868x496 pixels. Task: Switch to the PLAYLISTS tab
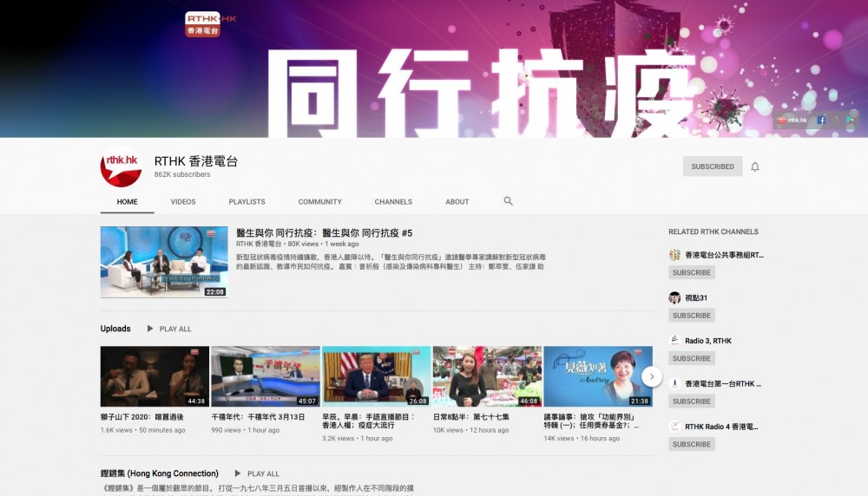(x=247, y=202)
